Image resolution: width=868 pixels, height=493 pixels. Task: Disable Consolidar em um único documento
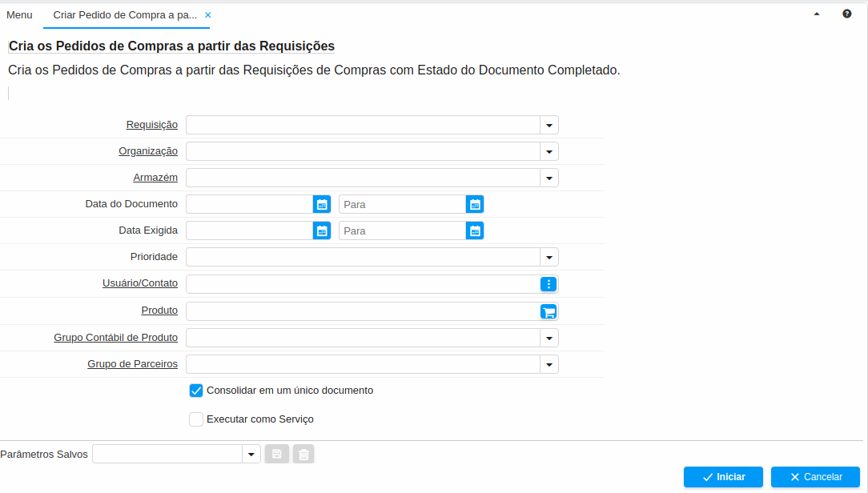(x=196, y=391)
